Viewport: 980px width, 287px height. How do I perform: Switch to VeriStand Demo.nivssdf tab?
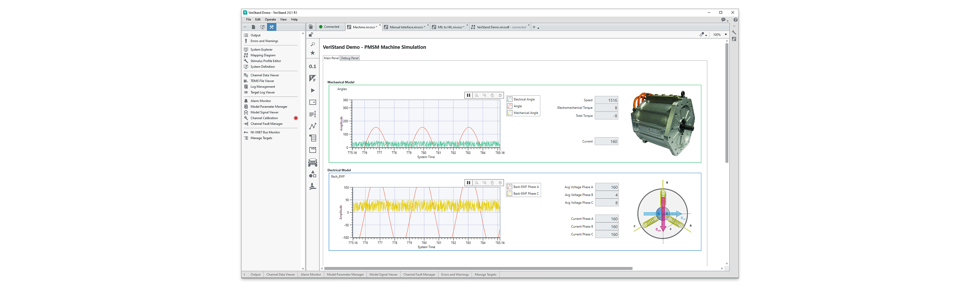[500, 27]
